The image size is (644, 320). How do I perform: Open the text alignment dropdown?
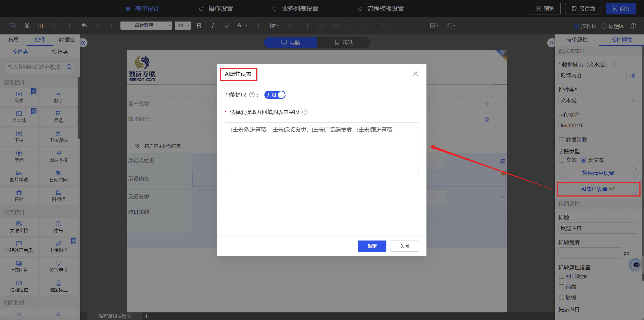click(x=274, y=26)
